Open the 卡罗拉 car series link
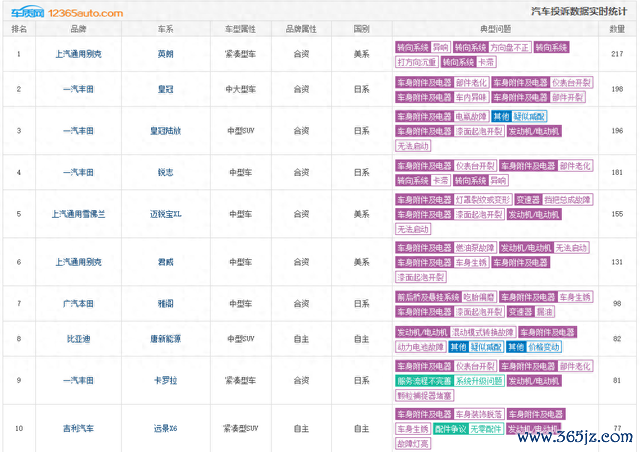Image resolution: width=640 pixels, height=452 pixels. (166, 381)
